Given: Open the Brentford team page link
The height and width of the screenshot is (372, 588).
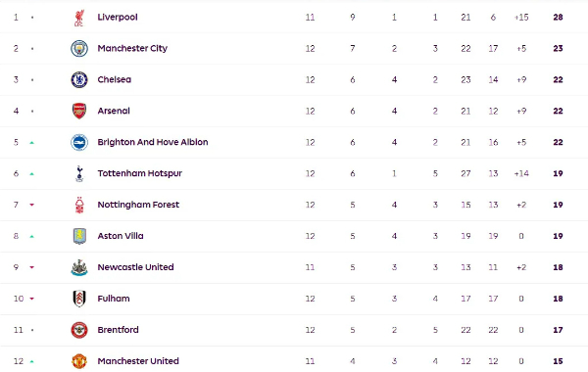Looking at the screenshot, I should click(x=118, y=330).
